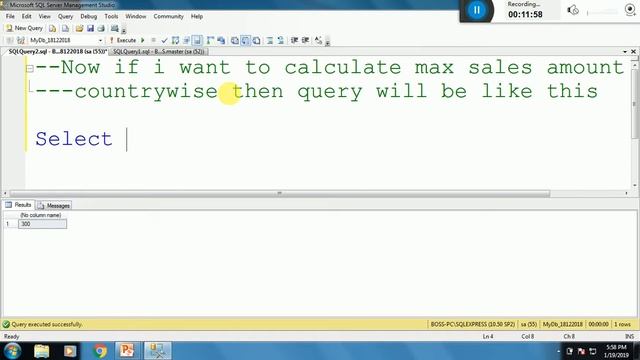The height and width of the screenshot is (360, 640).
Task: Click the Display Estimated Execution Plan icon
Action: (x=176, y=40)
